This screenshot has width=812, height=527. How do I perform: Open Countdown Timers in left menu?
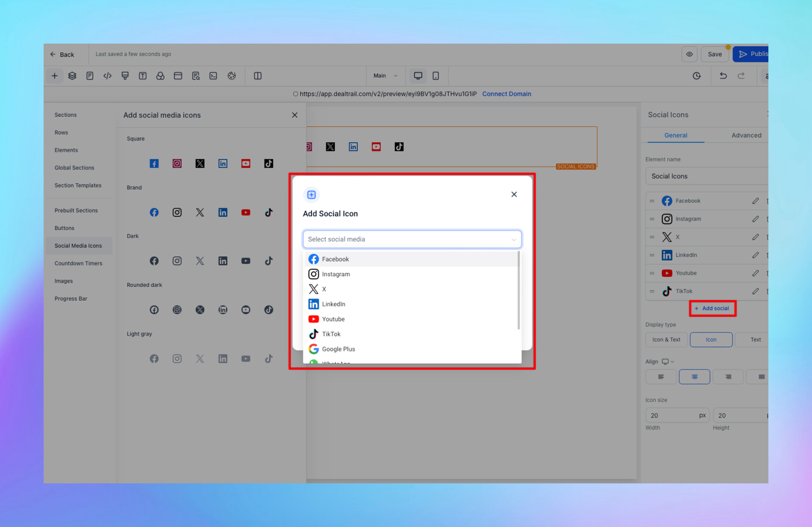pyautogui.click(x=78, y=263)
